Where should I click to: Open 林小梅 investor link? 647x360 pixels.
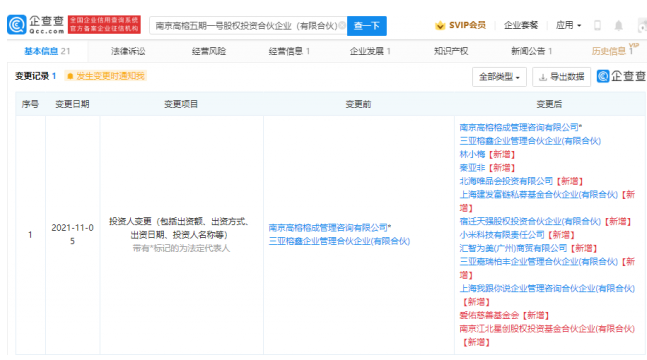point(472,154)
